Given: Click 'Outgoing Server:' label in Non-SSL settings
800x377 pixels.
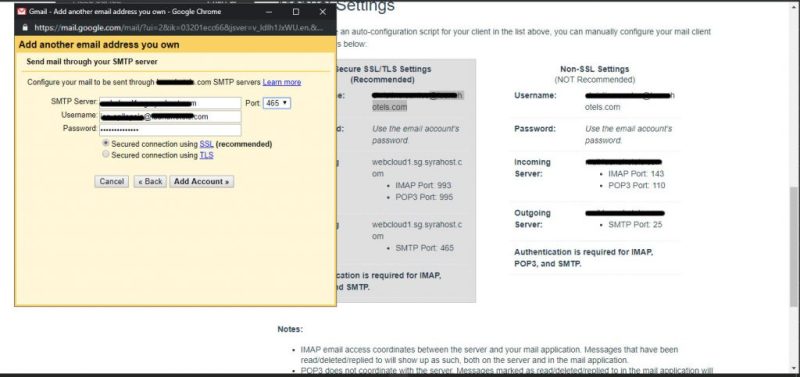Looking at the screenshot, I should 532,219.
